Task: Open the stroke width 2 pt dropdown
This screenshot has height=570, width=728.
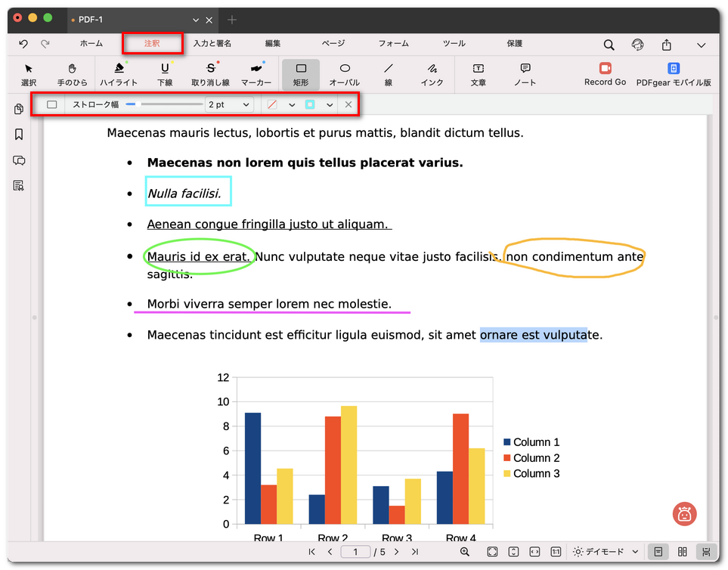Action: (x=230, y=104)
